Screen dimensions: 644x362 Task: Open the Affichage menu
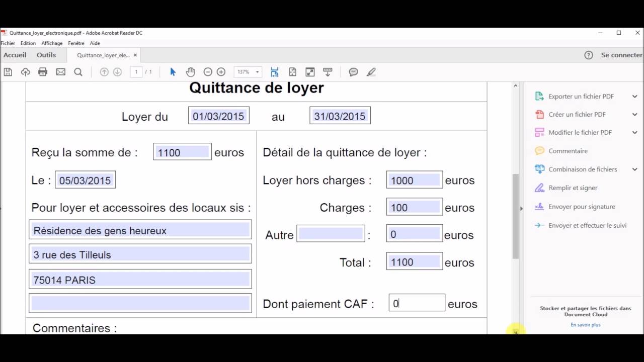pos(52,43)
